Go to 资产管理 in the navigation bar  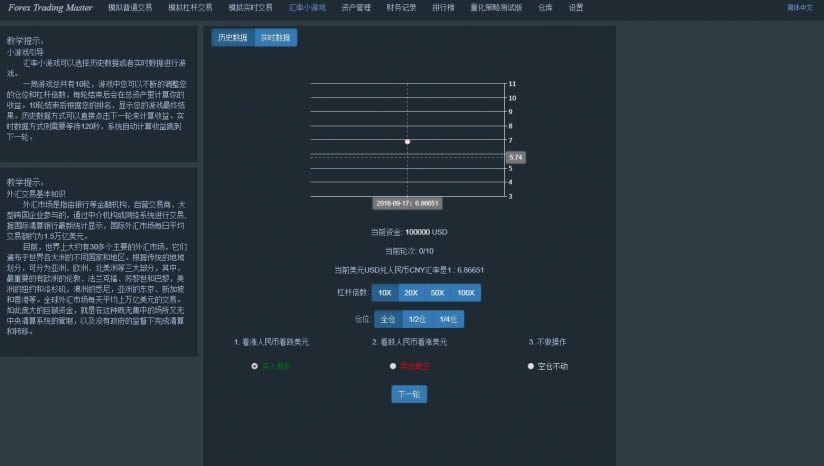pos(356,7)
